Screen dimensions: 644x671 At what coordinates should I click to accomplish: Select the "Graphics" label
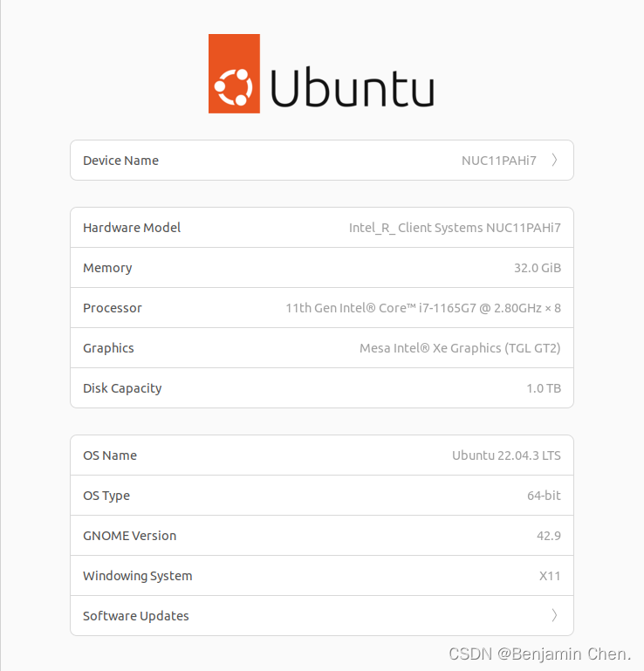pyautogui.click(x=108, y=348)
